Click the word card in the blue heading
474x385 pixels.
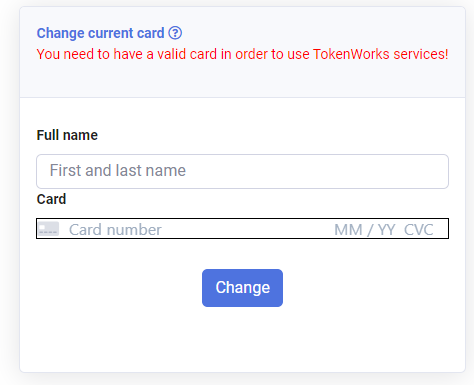coord(151,33)
